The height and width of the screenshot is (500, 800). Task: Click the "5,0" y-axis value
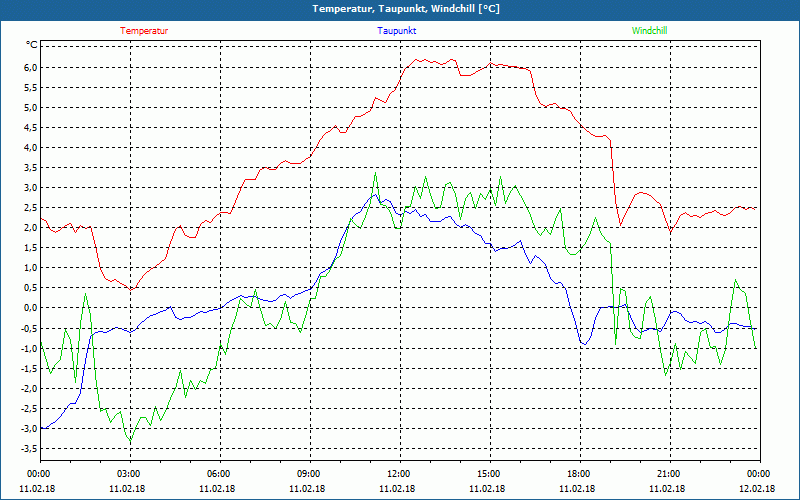[30, 108]
